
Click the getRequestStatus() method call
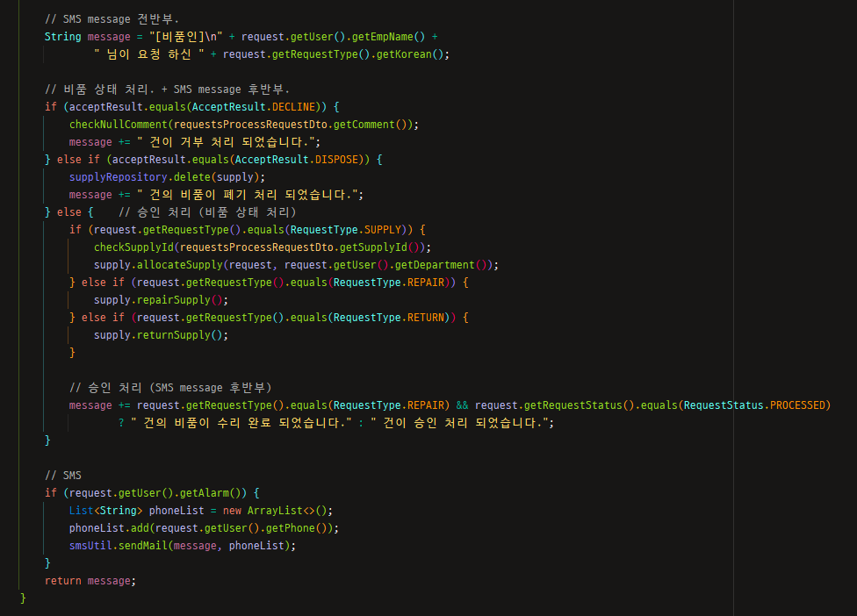579,405
